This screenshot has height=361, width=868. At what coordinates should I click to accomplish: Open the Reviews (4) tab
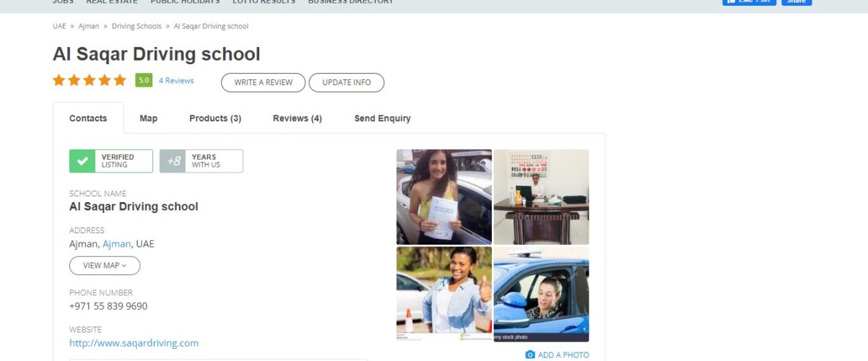coord(298,118)
